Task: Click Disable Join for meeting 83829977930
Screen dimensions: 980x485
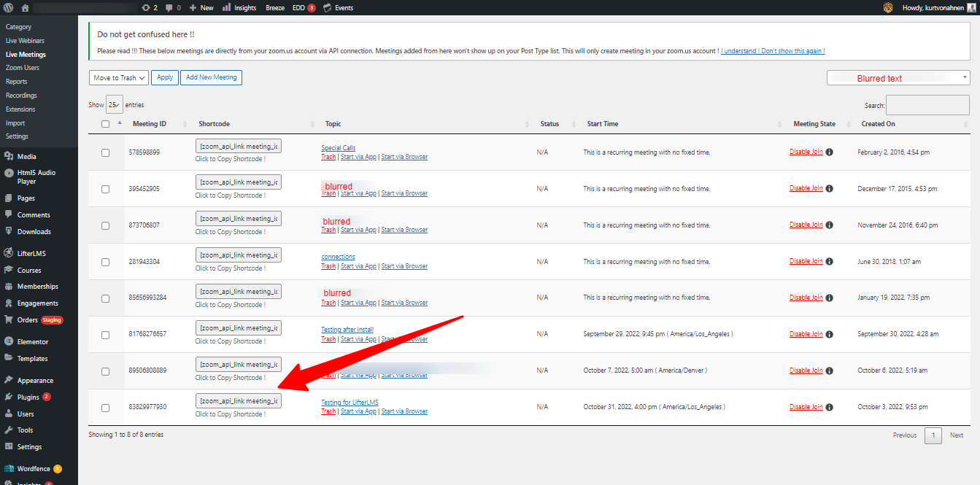Action: pyautogui.click(x=805, y=406)
